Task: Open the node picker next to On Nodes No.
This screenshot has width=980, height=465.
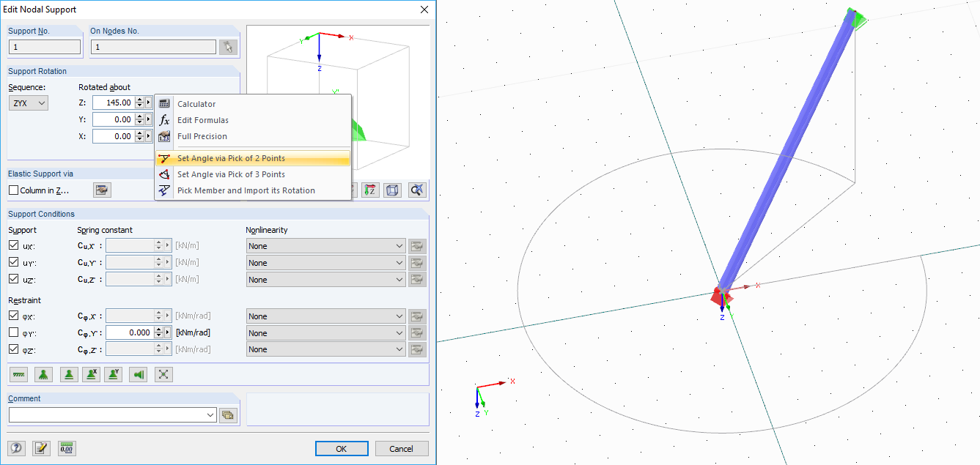Action: (228, 46)
